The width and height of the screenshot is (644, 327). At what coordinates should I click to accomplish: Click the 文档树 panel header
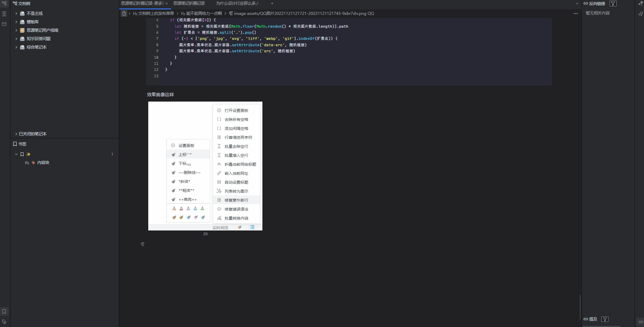click(x=22, y=4)
